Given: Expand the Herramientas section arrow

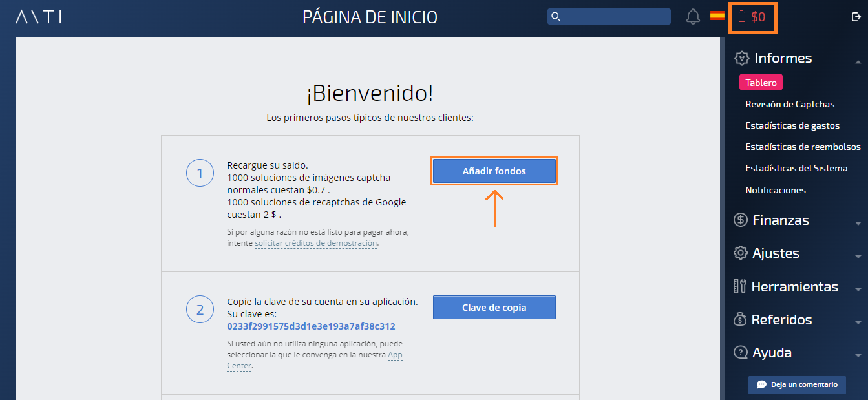Looking at the screenshot, I should [858, 289].
